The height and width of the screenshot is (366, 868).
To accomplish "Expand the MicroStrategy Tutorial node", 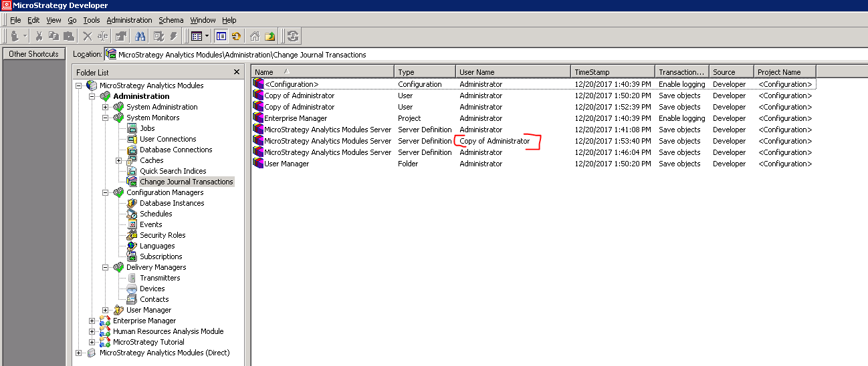I will (92, 342).
